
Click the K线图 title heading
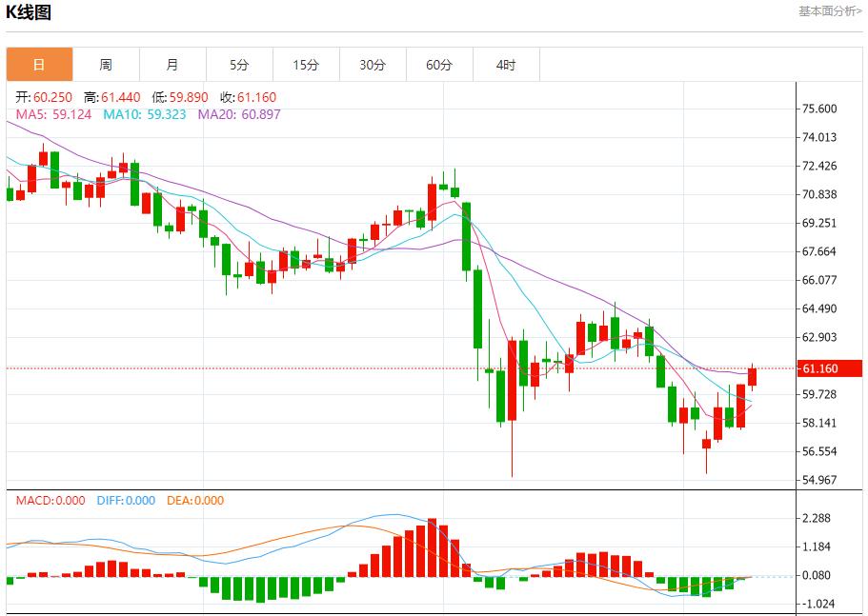pos(30,12)
